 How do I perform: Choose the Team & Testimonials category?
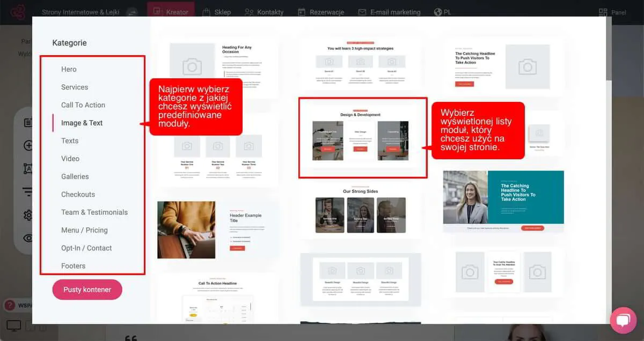click(x=94, y=212)
